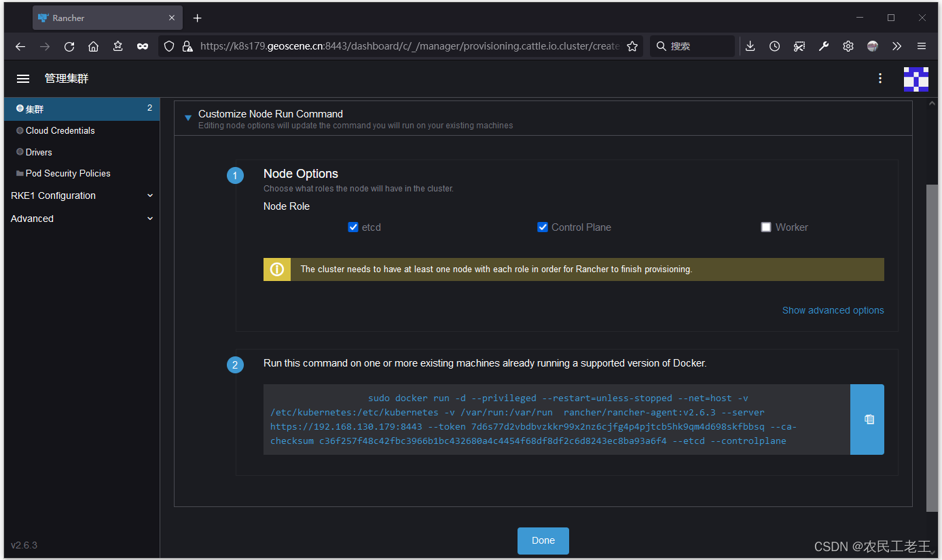Open the browser home page
This screenshot has width=942, height=560.
pos(94,46)
